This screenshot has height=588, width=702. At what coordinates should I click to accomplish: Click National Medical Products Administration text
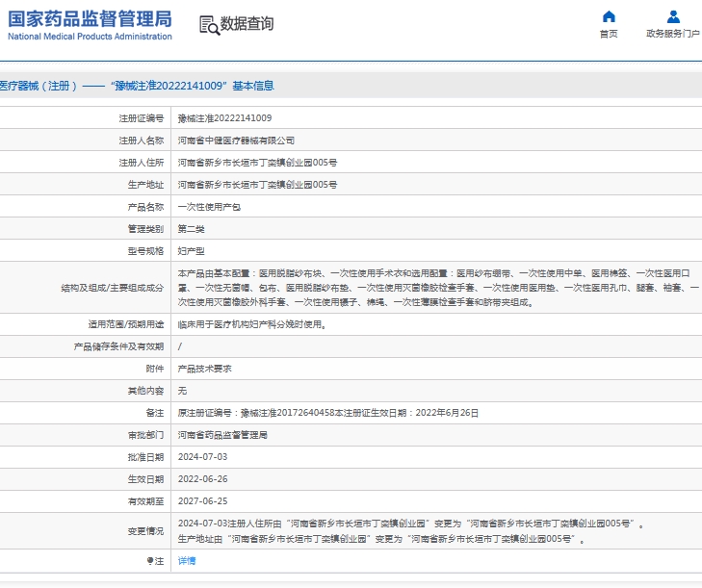(x=90, y=37)
